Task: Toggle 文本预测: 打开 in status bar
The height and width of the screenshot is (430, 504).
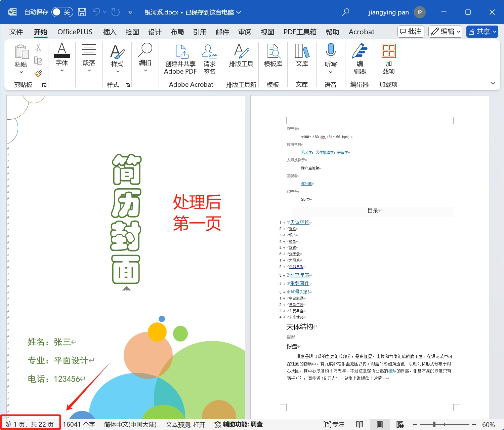Action: click(185, 424)
